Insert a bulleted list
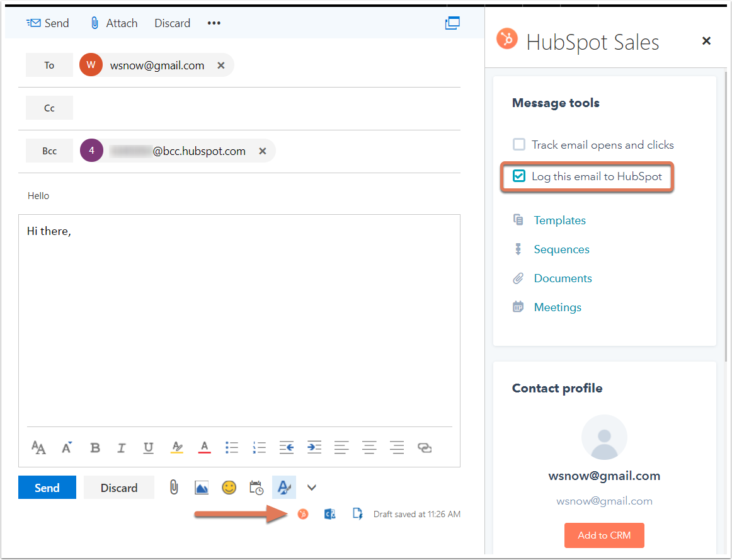 point(232,447)
